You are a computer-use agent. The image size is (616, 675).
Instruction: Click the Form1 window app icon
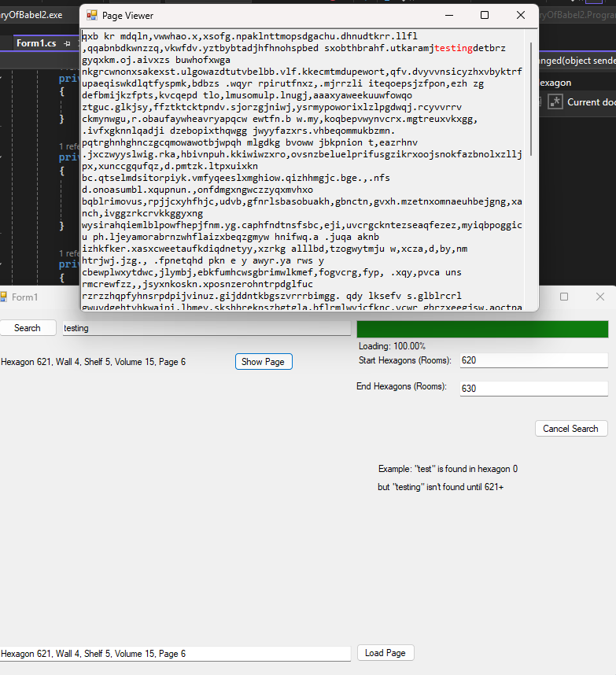[3, 297]
